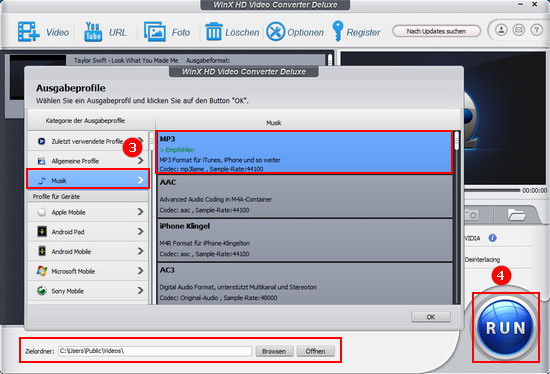The height and width of the screenshot is (374, 550).
Task: Click the Browsen button
Action: (274, 351)
